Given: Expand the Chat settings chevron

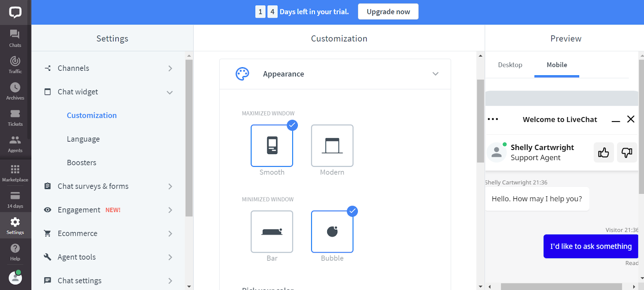Looking at the screenshot, I should (x=170, y=281).
